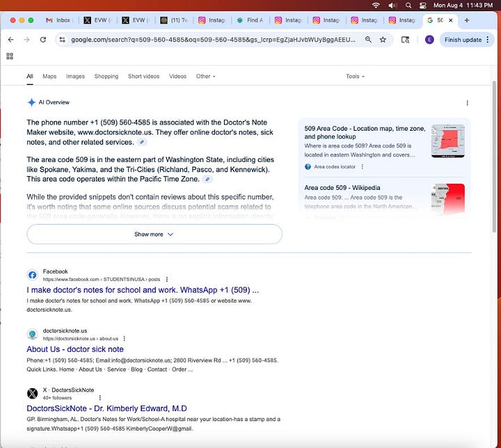Bookmark this page with the star icon
The image size is (501, 448).
click(383, 40)
